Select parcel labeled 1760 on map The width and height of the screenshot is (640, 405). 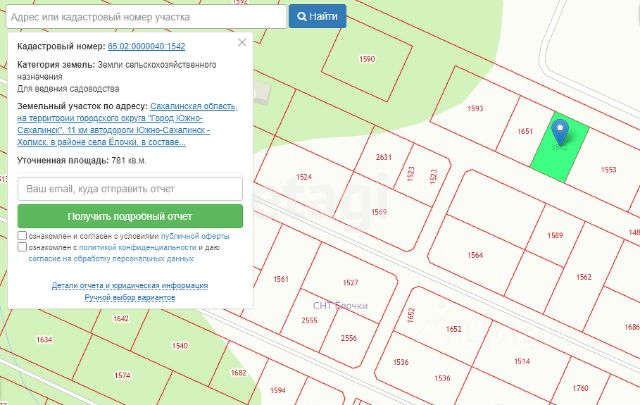580,388
